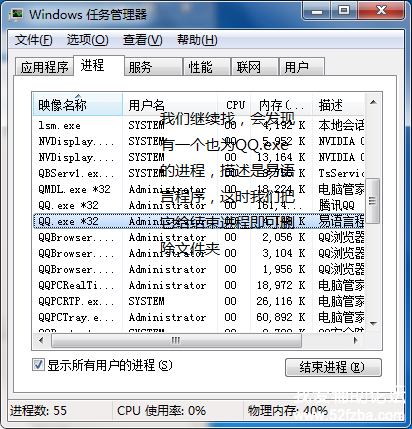Toggle 显示所有用户的进程 checkbox
The height and width of the screenshot is (429, 412).
[x=38, y=365]
